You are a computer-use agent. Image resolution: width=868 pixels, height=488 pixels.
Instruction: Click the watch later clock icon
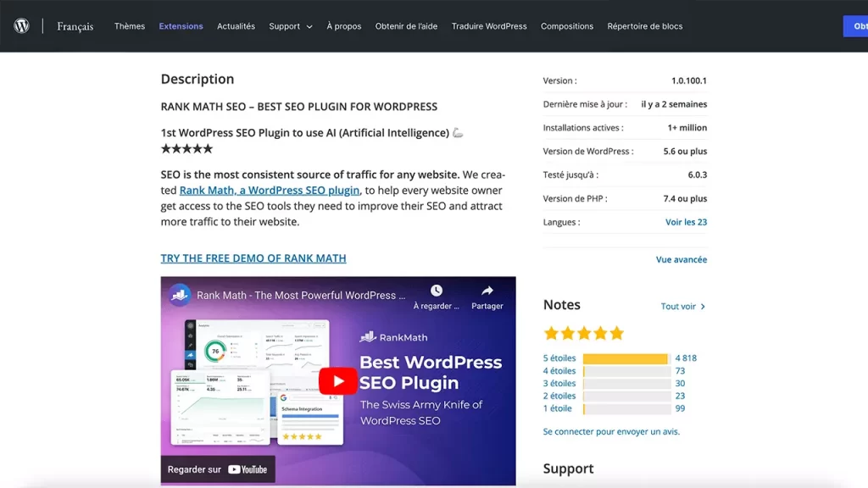[x=437, y=291]
